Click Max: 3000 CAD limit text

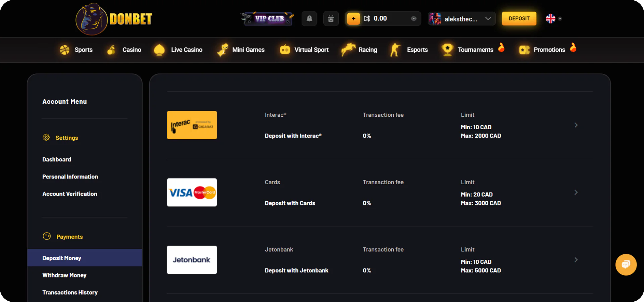pos(481,203)
